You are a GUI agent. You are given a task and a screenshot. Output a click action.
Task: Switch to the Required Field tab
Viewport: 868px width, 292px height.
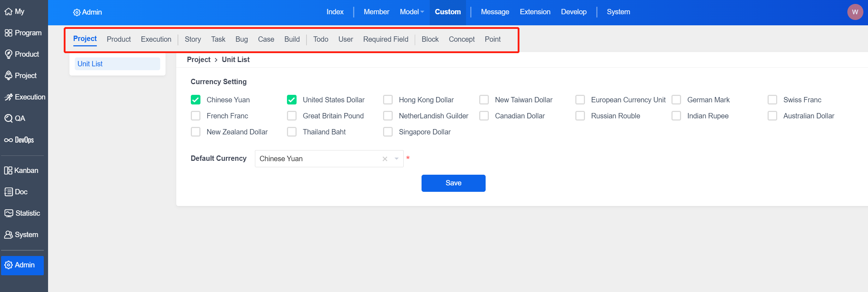pyautogui.click(x=386, y=39)
